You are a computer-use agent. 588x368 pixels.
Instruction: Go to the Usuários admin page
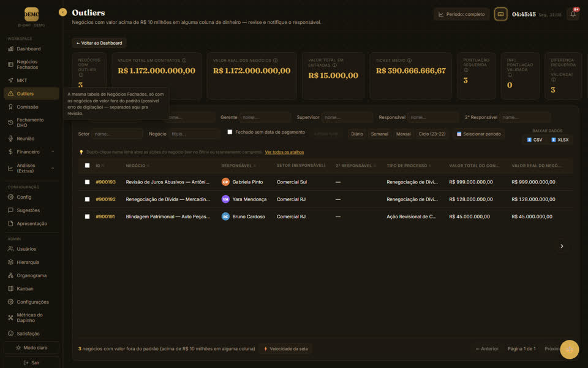[x=26, y=249]
